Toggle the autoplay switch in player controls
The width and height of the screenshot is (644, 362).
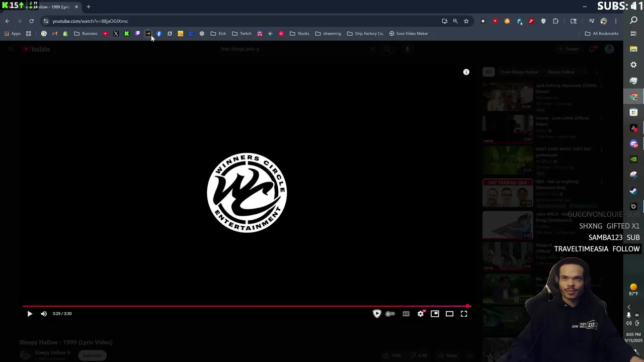[390, 314]
